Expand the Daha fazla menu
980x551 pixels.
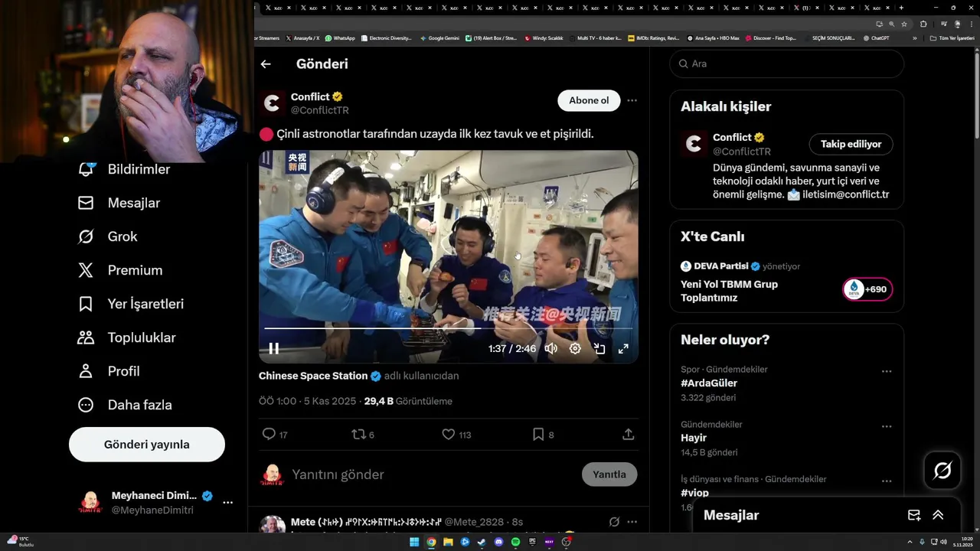[125, 405]
